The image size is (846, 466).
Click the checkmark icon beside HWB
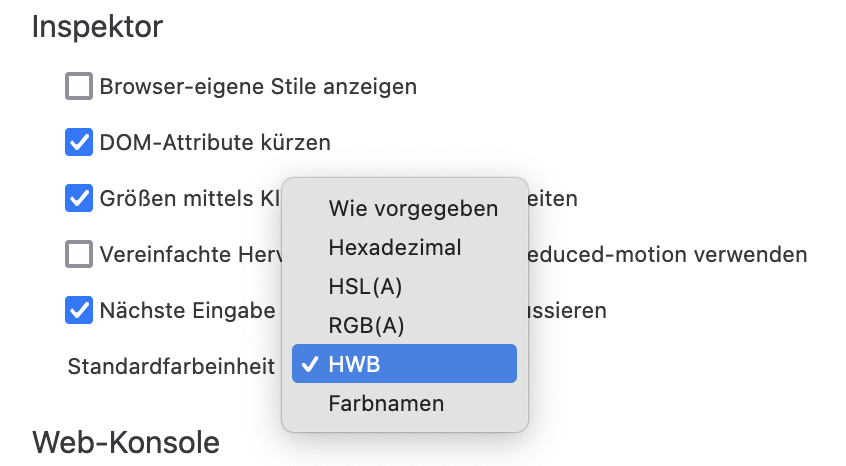pos(310,365)
